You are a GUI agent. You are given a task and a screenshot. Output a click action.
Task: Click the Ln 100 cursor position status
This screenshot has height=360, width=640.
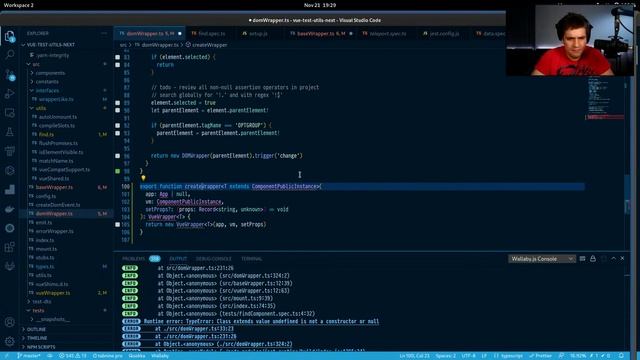click(x=414, y=356)
